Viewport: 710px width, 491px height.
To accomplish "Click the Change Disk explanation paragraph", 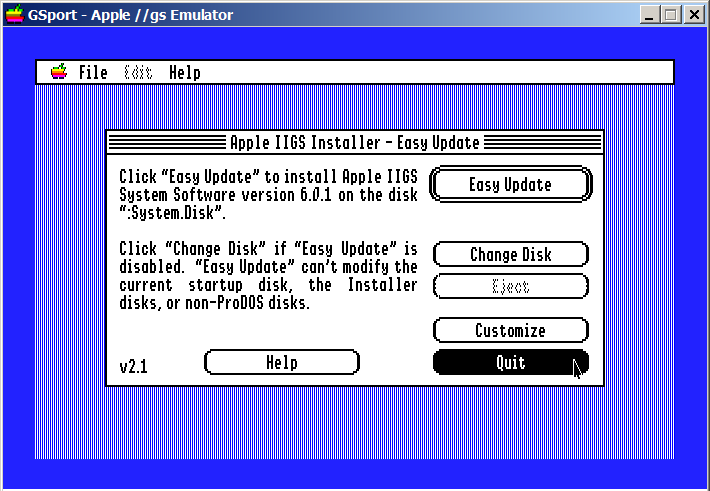I will pos(268,275).
